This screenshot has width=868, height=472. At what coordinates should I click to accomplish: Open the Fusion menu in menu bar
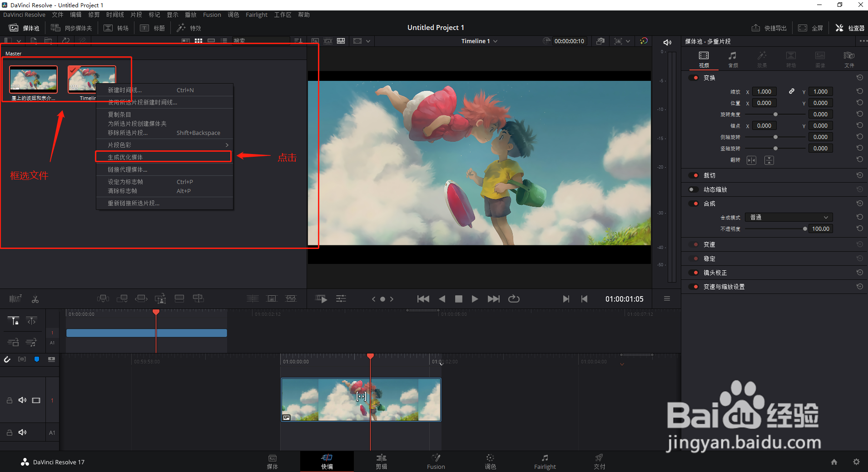tap(212, 15)
